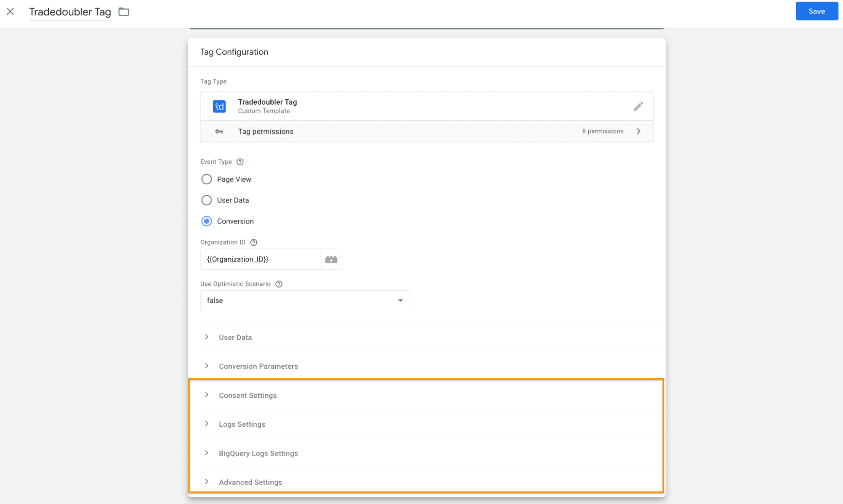Open the Tag permissions row
The width and height of the screenshot is (843, 504).
pyautogui.click(x=426, y=132)
